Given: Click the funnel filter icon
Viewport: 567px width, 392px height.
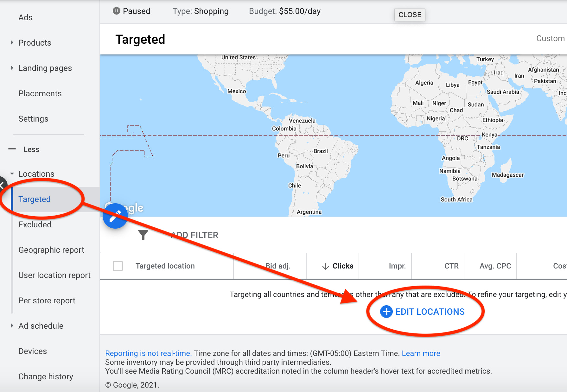Looking at the screenshot, I should coord(143,235).
